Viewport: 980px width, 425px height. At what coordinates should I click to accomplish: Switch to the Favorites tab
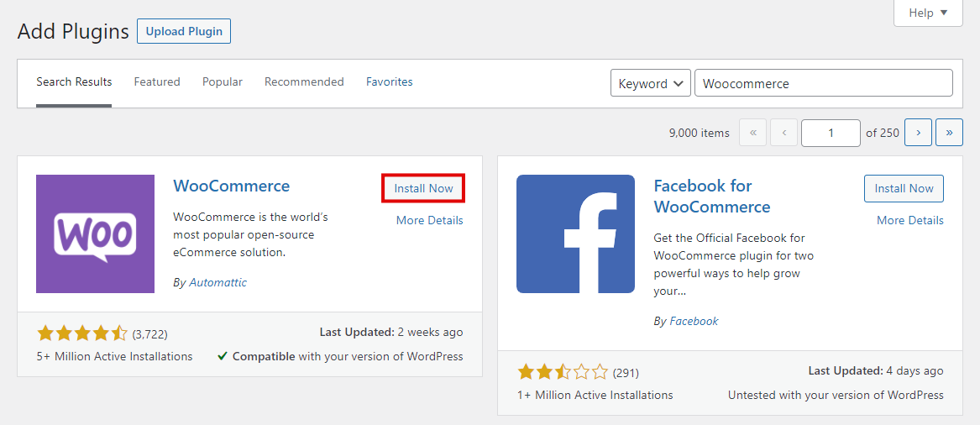pyautogui.click(x=390, y=81)
